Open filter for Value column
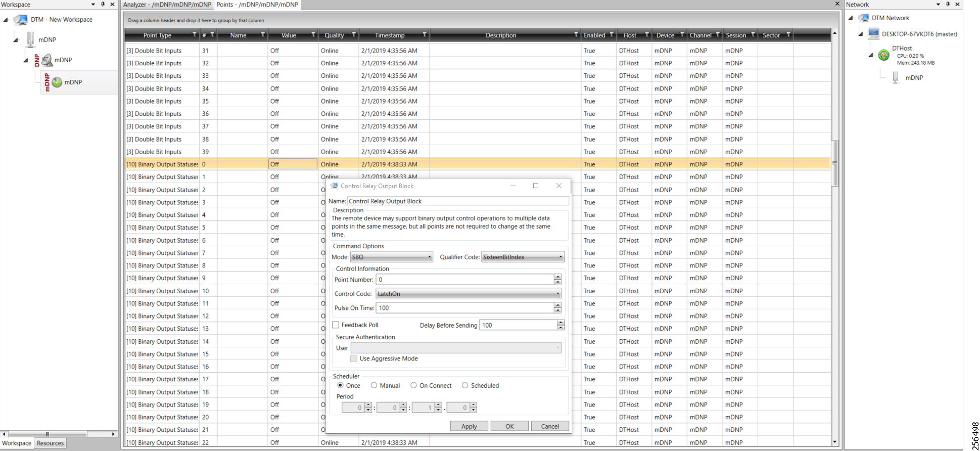Image resolution: width=980 pixels, height=451 pixels. click(313, 35)
